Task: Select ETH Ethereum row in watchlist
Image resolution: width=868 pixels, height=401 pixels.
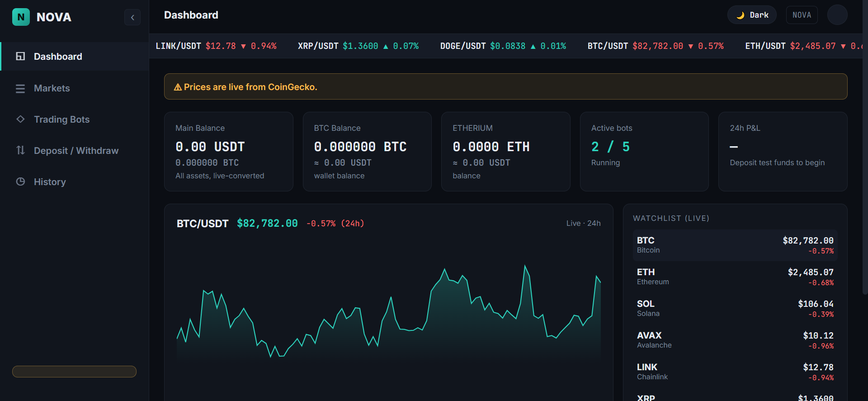Action: pyautogui.click(x=735, y=277)
